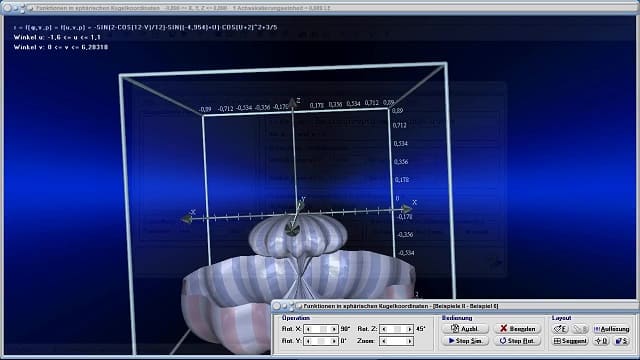Increase Rot. X with its right arrow
This screenshot has width=640, height=360.
pos(334,329)
